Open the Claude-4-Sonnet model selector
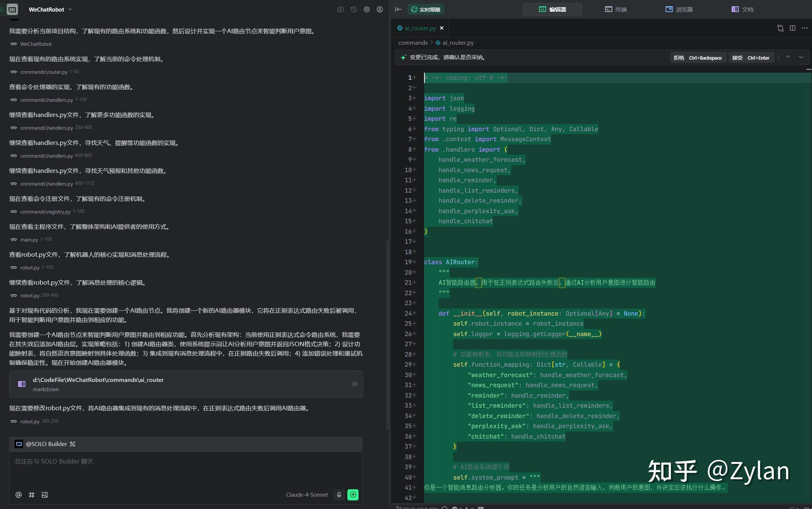 pyautogui.click(x=307, y=495)
